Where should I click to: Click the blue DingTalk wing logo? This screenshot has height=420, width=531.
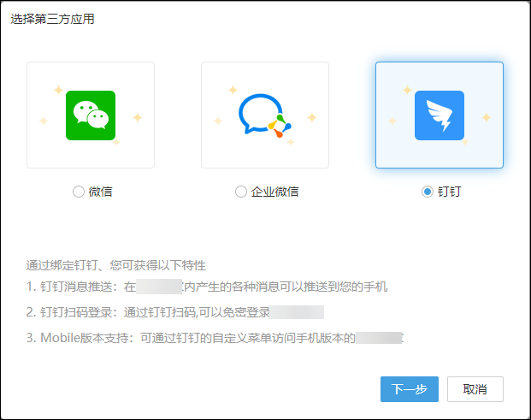440,115
